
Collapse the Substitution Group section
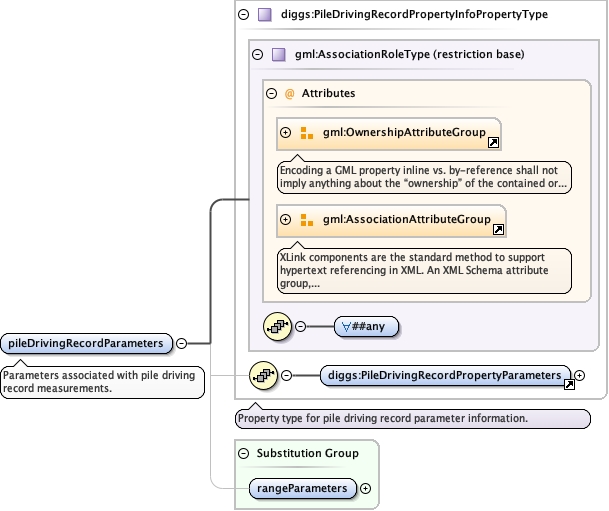pyautogui.click(x=243, y=453)
